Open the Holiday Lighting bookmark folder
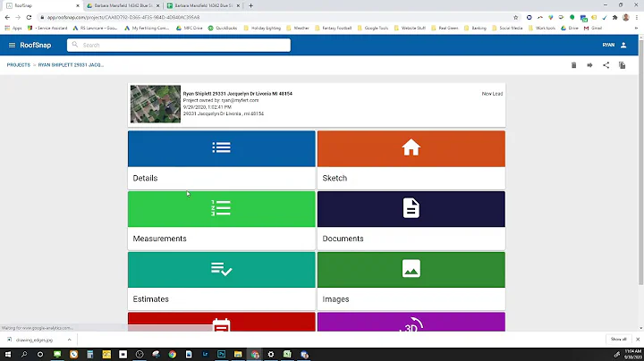644x361 pixels. point(262,28)
